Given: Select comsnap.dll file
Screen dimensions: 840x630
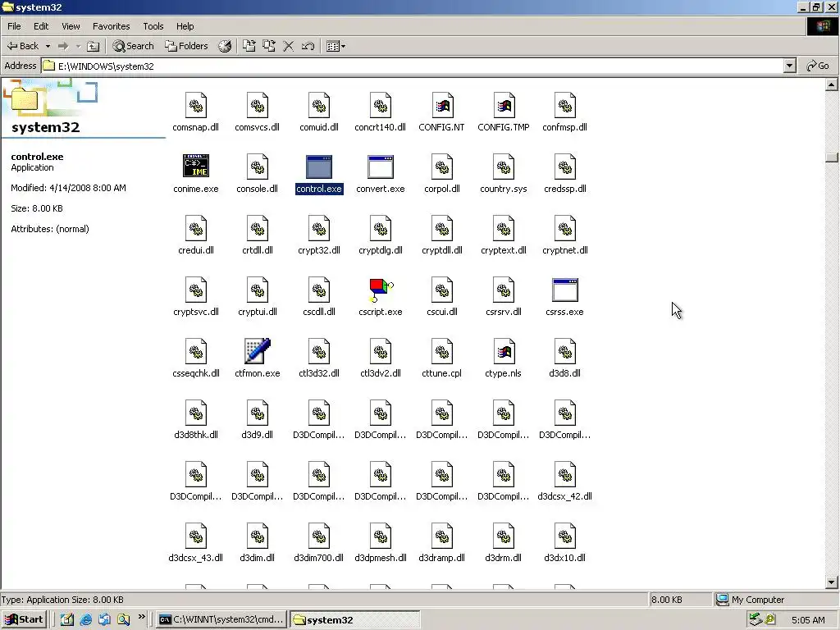Looking at the screenshot, I should pyautogui.click(x=196, y=112).
